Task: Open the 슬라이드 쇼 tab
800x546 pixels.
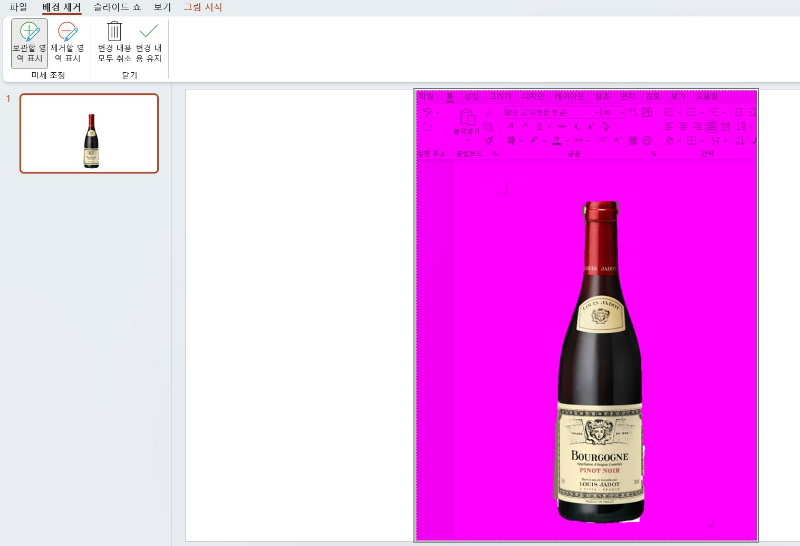Action: pos(117,7)
